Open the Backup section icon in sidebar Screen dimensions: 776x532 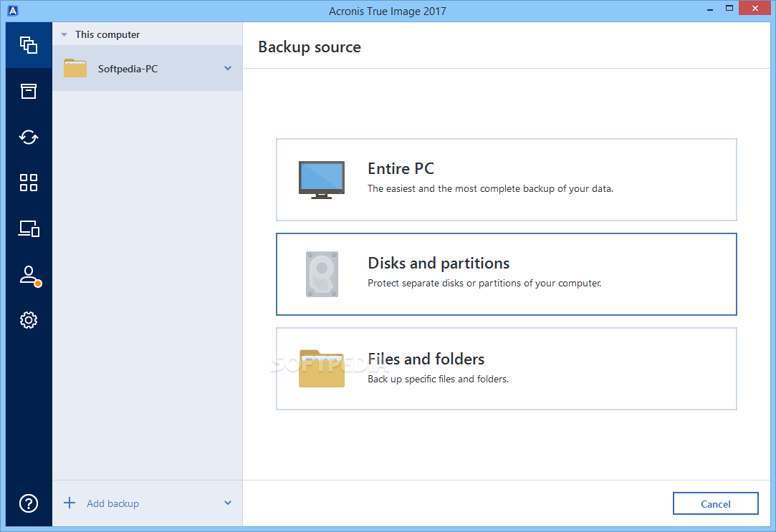click(29, 45)
